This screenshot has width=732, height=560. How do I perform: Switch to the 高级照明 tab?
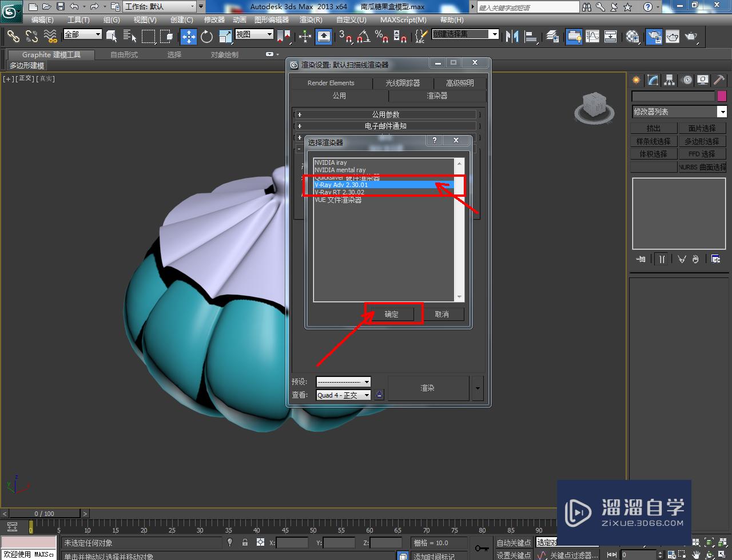pos(460,83)
